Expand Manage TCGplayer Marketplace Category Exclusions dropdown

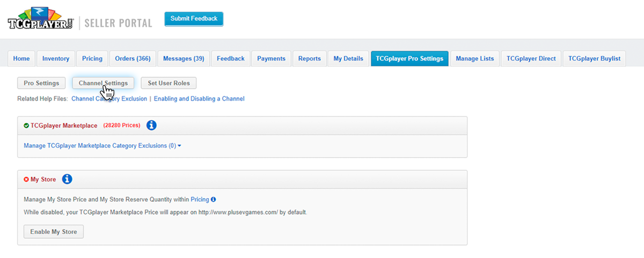(x=103, y=146)
